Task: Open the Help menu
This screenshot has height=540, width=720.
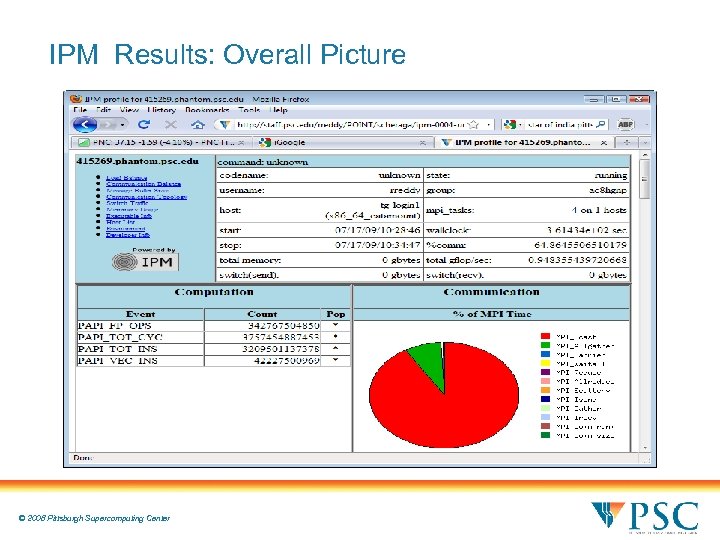Action: 278,110
